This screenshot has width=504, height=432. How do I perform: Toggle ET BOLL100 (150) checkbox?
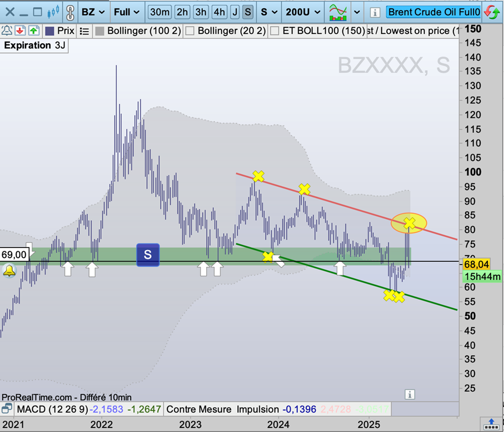point(275,31)
